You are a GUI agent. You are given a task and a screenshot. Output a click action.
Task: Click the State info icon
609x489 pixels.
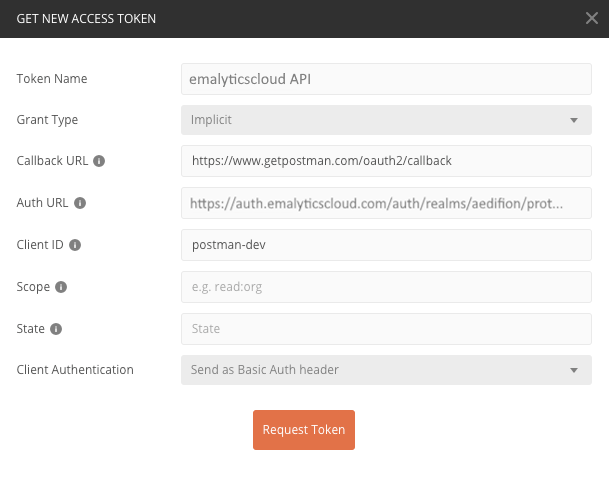(56, 329)
